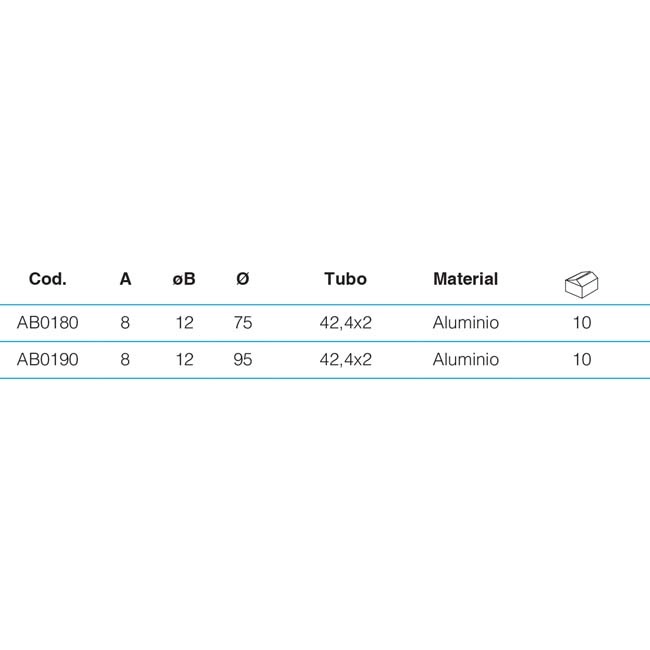This screenshot has height=650, width=650.
Task: Click the 95 diameter value
Action: click(x=243, y=359)
